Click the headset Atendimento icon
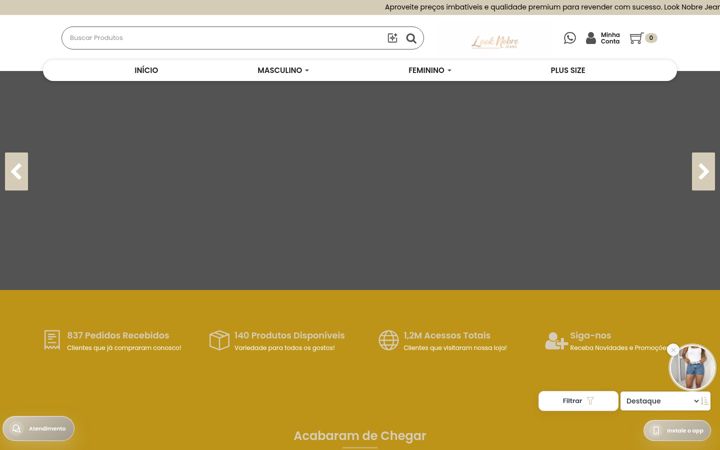The width and height of the screenshot is (720, 450). (17, 428)
